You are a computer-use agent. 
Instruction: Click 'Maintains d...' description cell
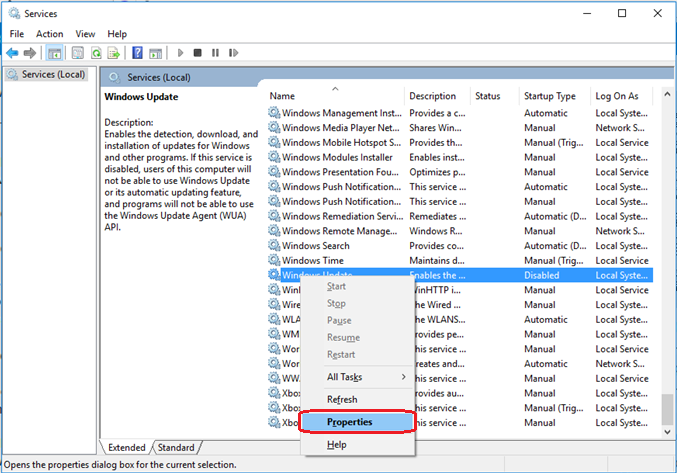(437, 260)
